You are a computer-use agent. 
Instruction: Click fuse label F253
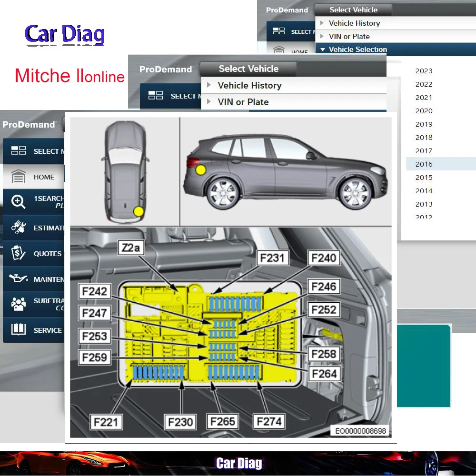point(94,336)
